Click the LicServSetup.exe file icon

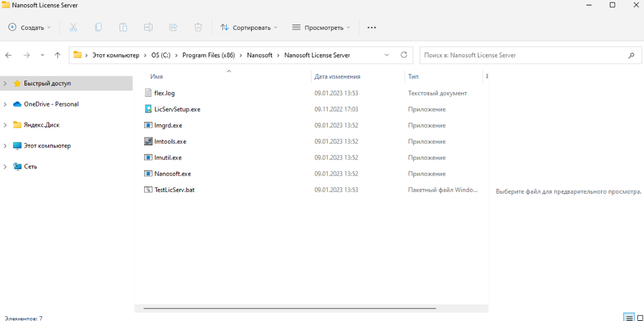[x=148, y=109]
